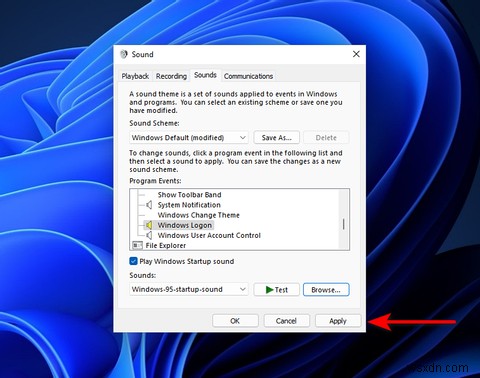
Task: Select File Explorer group row
Action: tap(166, 246)
